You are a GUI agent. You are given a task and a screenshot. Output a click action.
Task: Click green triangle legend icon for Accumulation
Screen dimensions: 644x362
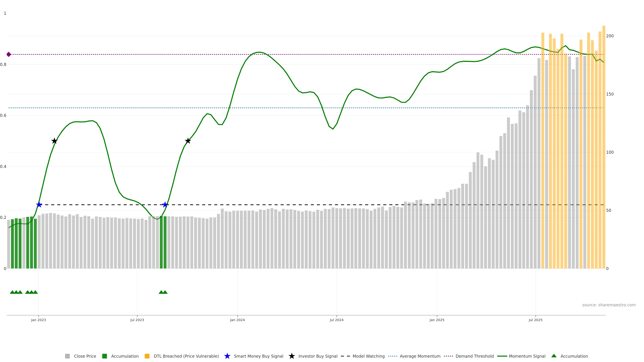coord(554,356)
